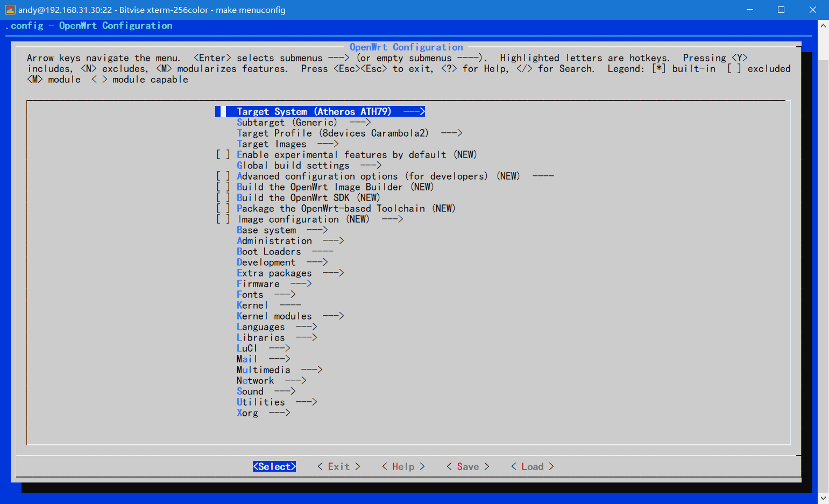Expand Fonts submenu arrow
This screenshot has height=504, width=829.
285,294
